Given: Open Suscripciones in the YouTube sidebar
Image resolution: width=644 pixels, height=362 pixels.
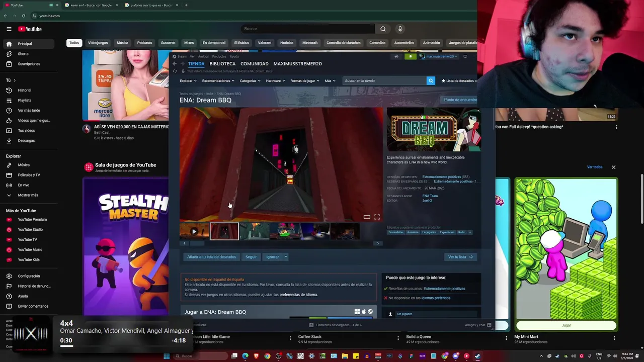Looking at the screenshot, I should 28,64.
